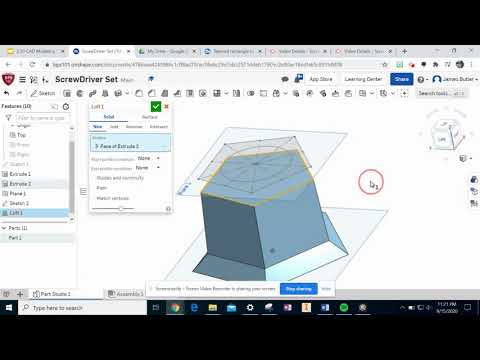Select the Fillet tool
This screenshot has height=360, width=480.
139,93
